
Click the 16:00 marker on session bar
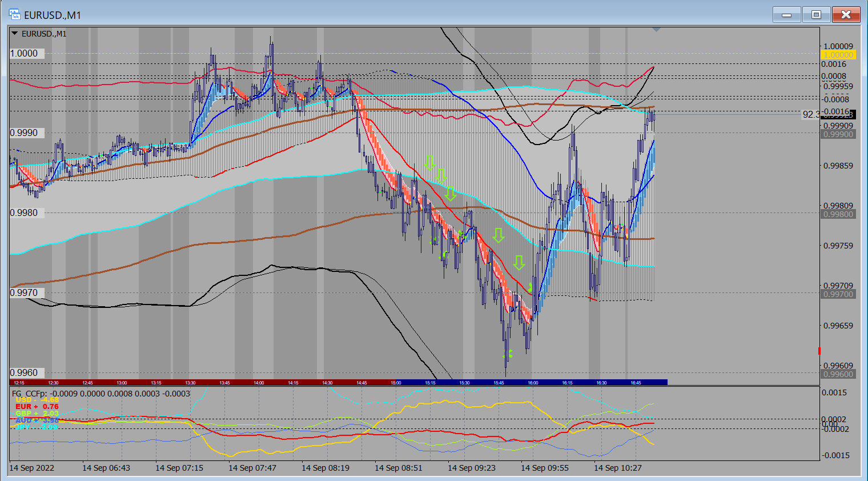pos(533,383)
